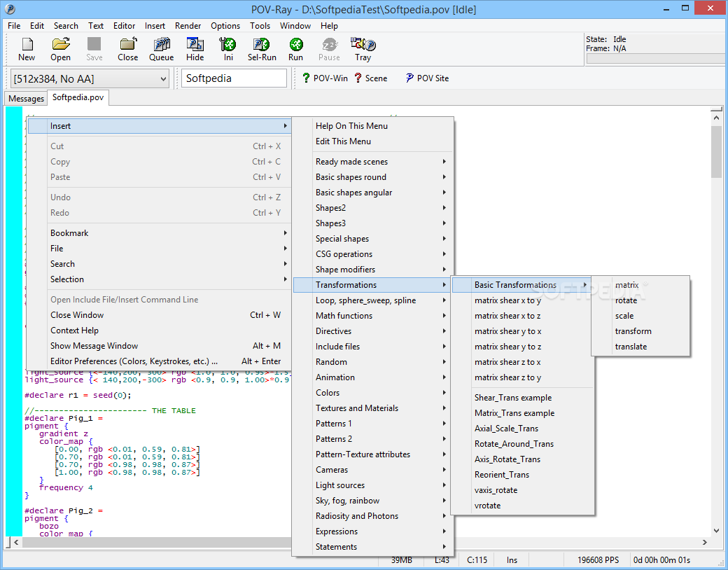Expand the Bookmark submenu in context menu
Image resolution: width=728 pixels, height=570 pixels.
click(160, 232)
